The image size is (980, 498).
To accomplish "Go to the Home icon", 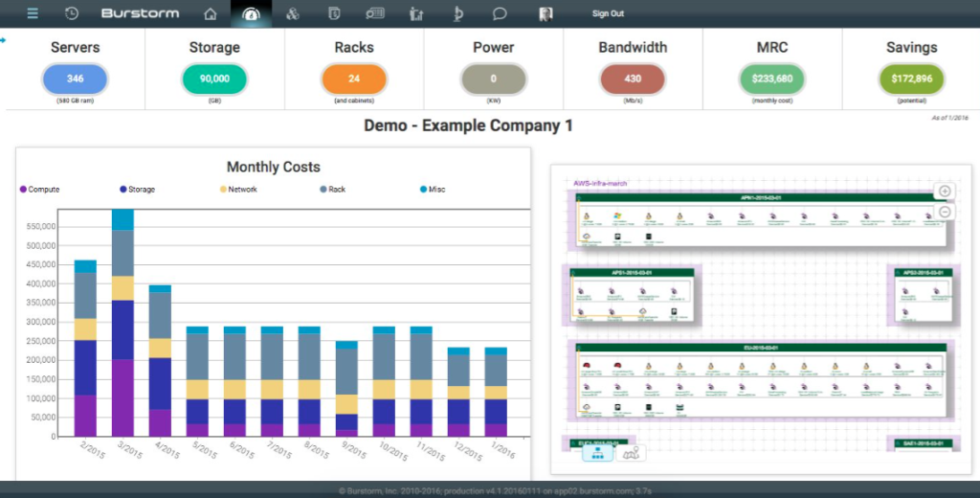I will pos(211,13).
